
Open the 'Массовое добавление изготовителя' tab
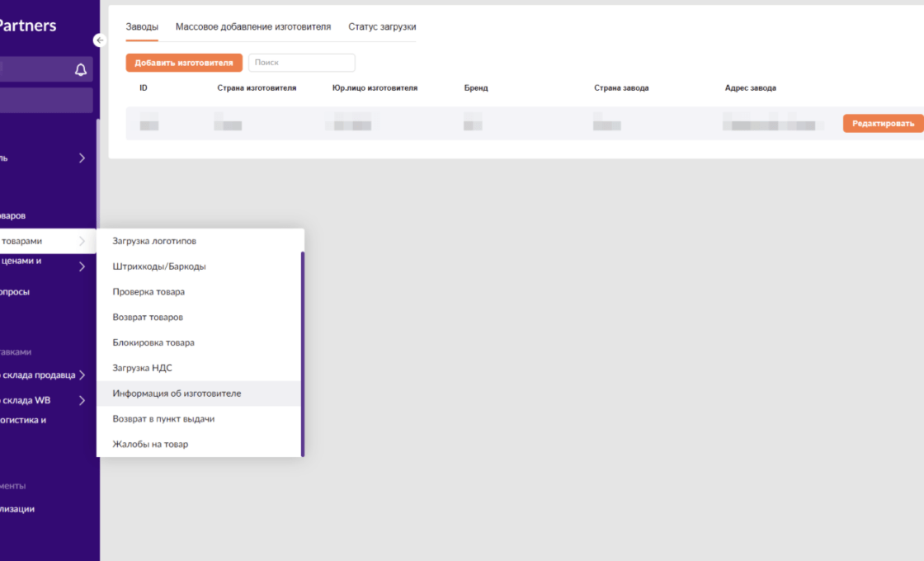click(253, 27)
